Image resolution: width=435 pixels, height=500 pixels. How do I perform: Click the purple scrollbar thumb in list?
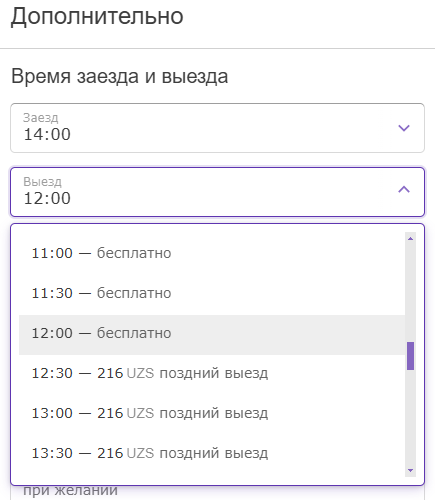tap(410, 356)
